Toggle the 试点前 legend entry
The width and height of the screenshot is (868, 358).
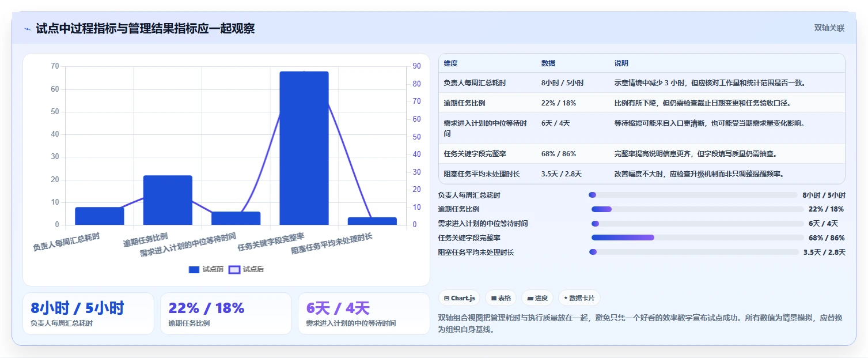206,269
